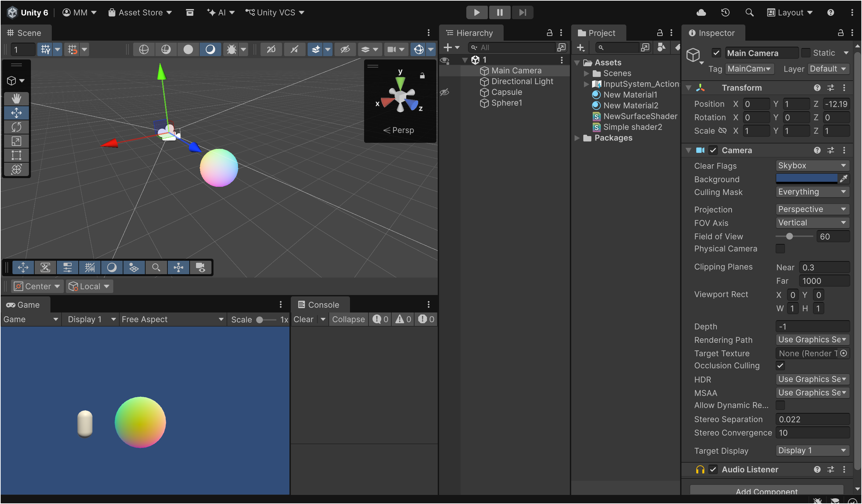862x504 pixels.
Task: Toggle scene visibility eye for scene 1
Action: pos(445,60)
